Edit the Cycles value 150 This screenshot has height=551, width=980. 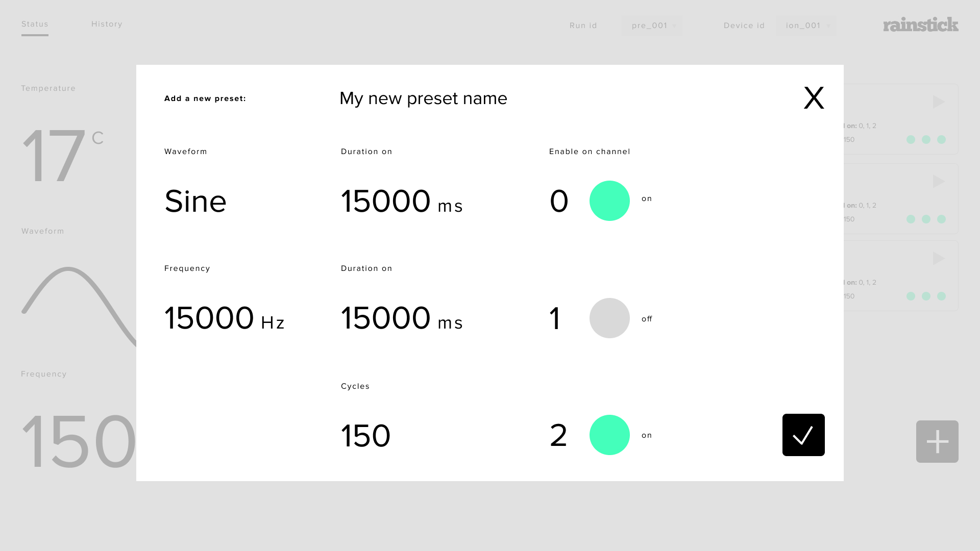pos(365,436)
